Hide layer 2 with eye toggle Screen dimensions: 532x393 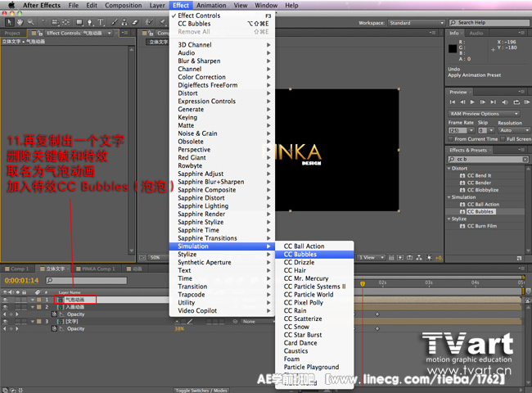(x=5, y=307)
